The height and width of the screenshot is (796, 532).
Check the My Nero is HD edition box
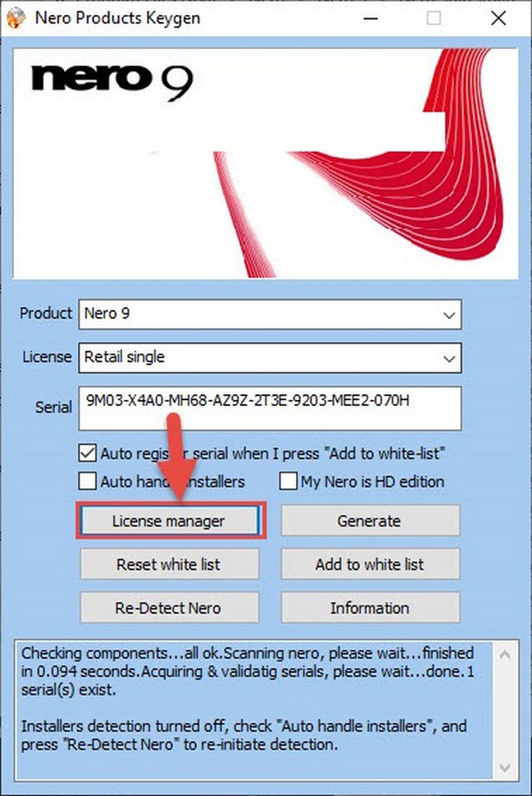[288, 482]
